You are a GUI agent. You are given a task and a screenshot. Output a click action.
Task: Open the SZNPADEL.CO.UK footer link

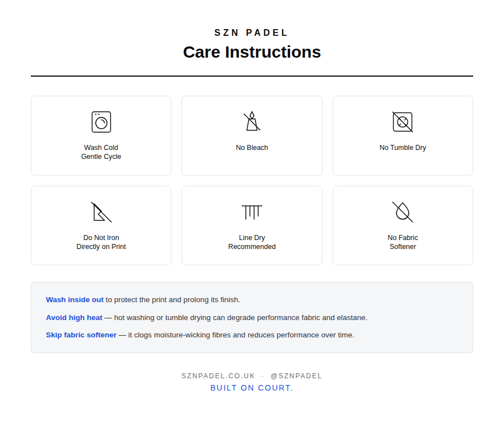(218, 376)
